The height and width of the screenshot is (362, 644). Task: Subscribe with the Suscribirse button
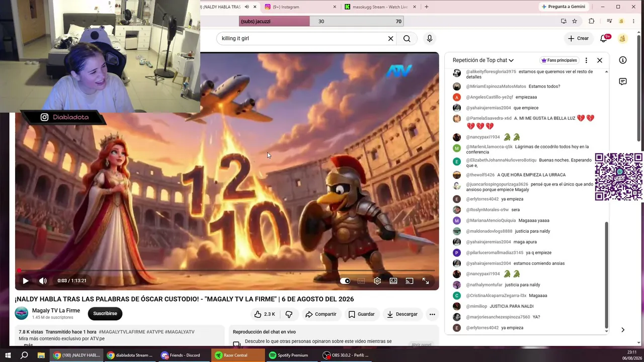pyautogui.click(x=105, y=314)
